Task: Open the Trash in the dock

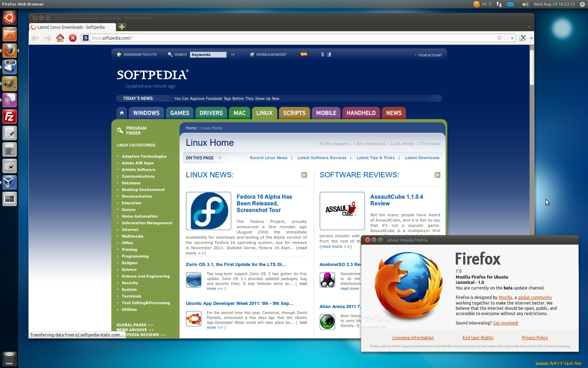Action: tap(9, 359)
